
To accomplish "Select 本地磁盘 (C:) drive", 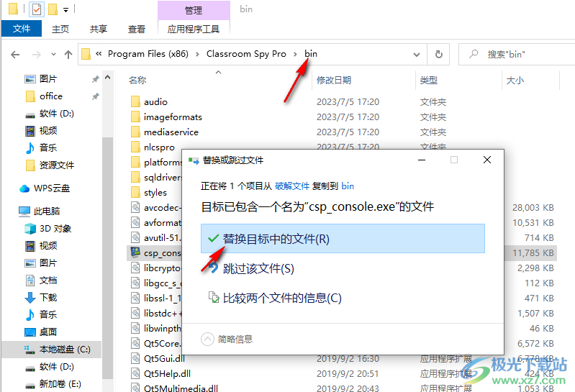I will [65, 349].
